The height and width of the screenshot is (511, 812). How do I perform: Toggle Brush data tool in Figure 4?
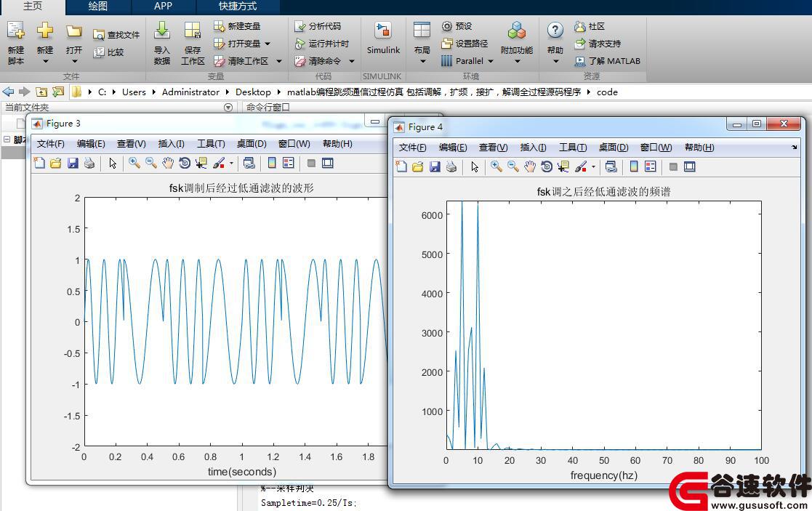pos(581,166)
